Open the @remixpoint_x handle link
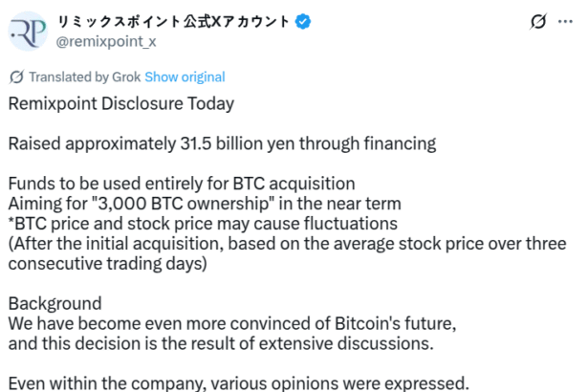The width and height of the screenshot is (588, 392). (x=105, y=41)
